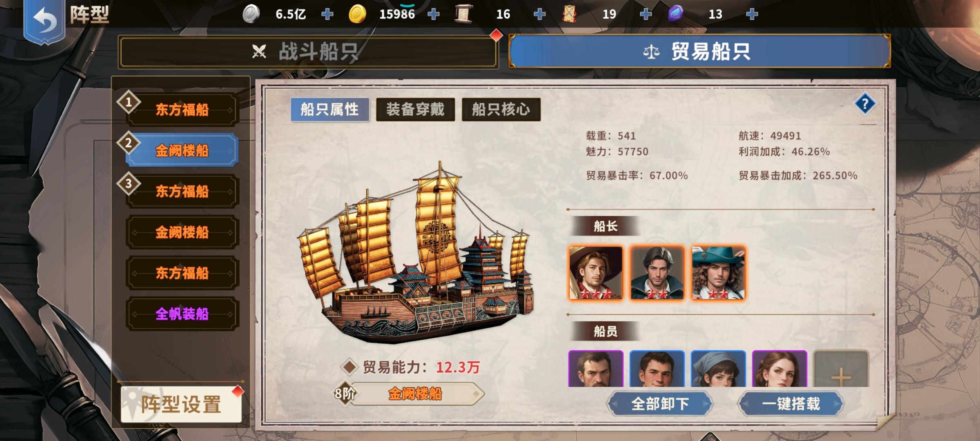Add gold coins with plus icon
Screen dimensions: 980x441
[x=433, y=14]
